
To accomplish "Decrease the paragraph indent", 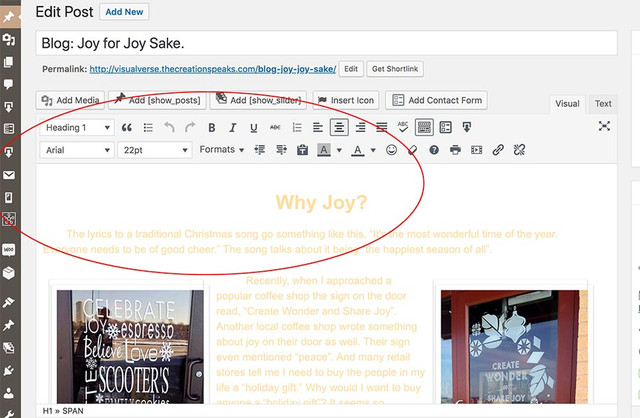I will [260, 150].
